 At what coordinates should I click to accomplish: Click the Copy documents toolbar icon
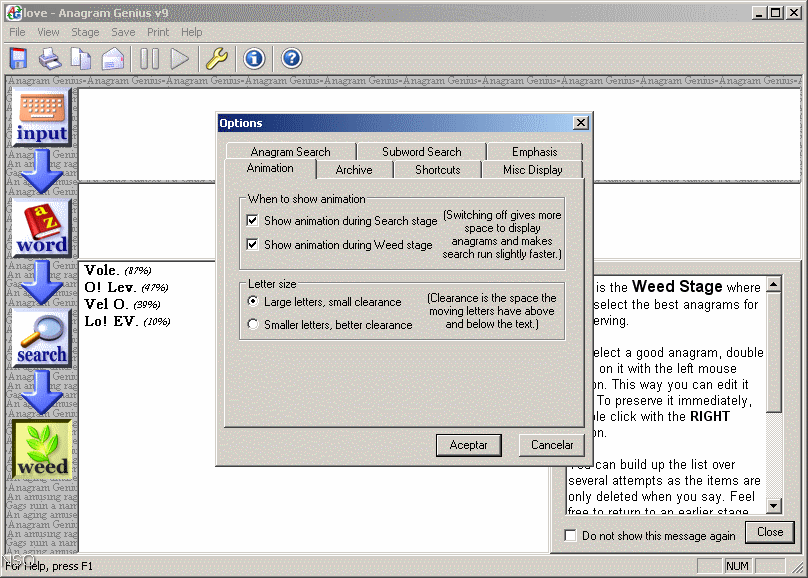[81, 59]
